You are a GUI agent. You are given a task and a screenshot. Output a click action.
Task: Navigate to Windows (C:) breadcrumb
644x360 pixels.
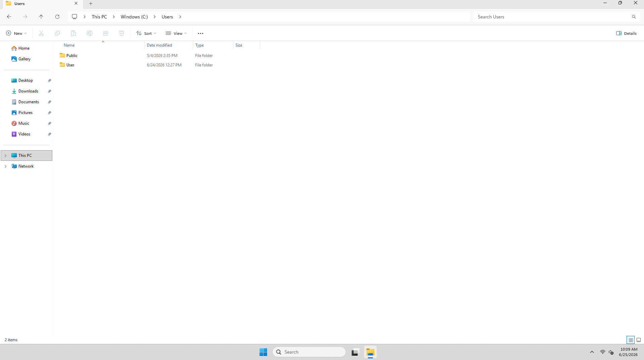pos(134,17)
